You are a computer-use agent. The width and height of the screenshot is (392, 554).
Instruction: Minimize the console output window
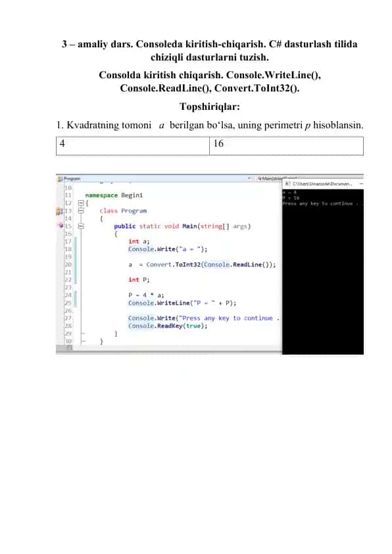361,184
